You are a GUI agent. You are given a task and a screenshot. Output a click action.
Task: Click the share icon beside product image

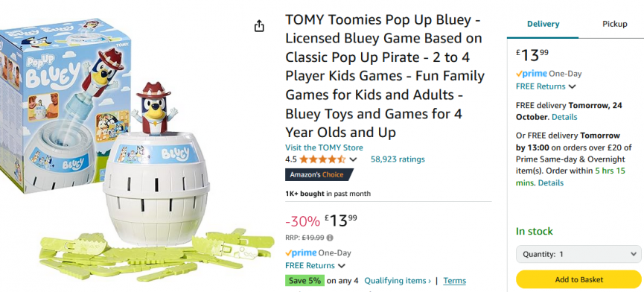point(259,26)
